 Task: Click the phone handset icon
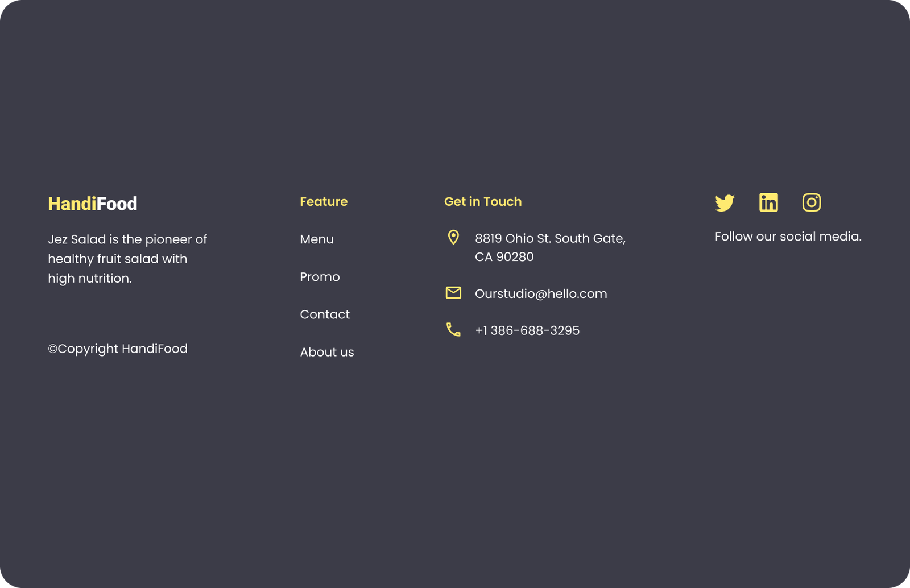tap(453, 330)
